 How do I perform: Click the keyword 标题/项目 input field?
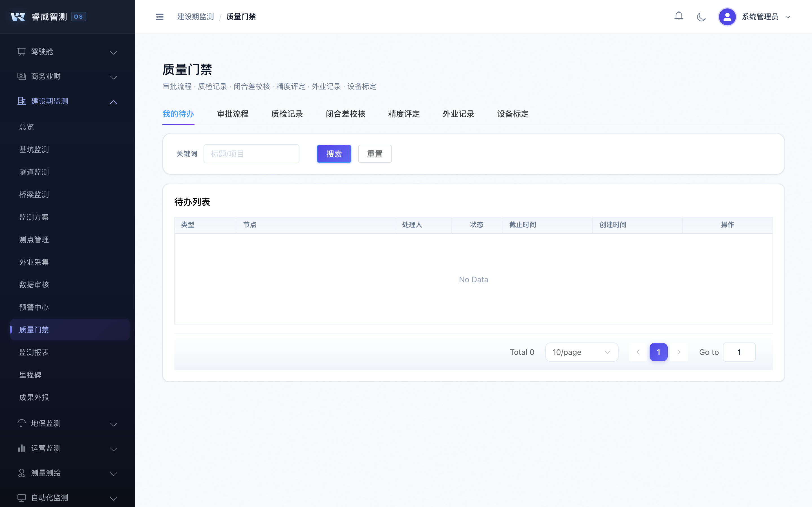[251, 154]
